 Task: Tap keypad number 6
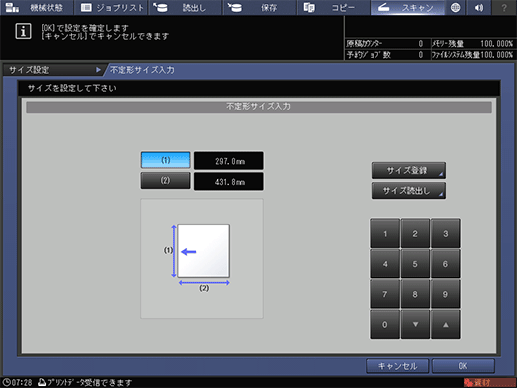[446, 264]
